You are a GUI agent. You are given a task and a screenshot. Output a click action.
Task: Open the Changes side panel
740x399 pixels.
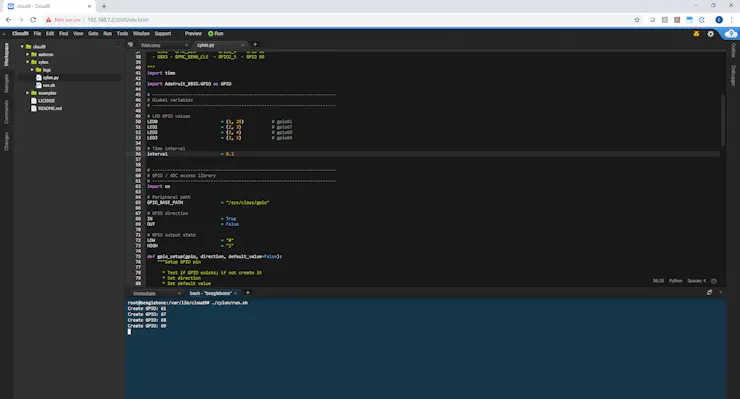[7, 142]
